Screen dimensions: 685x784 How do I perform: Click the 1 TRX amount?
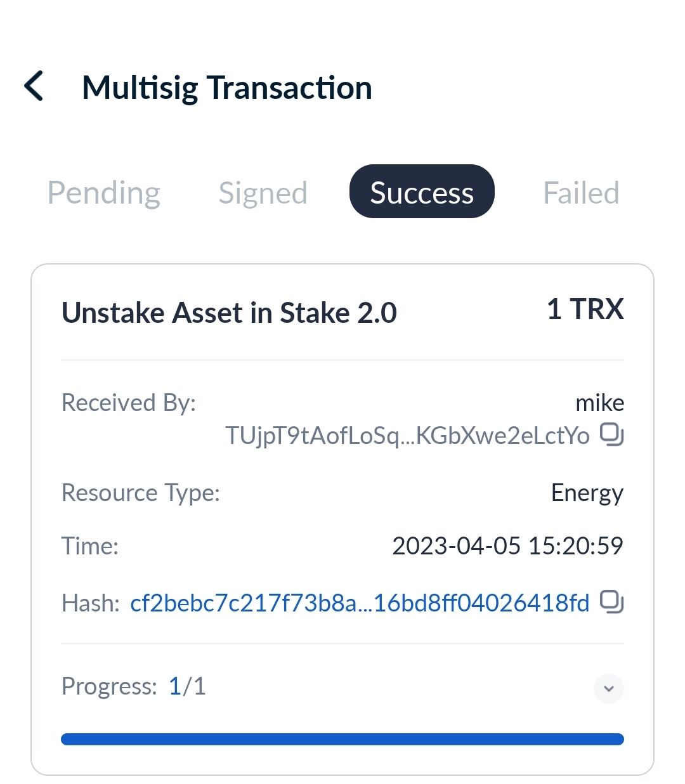(585, 310)
